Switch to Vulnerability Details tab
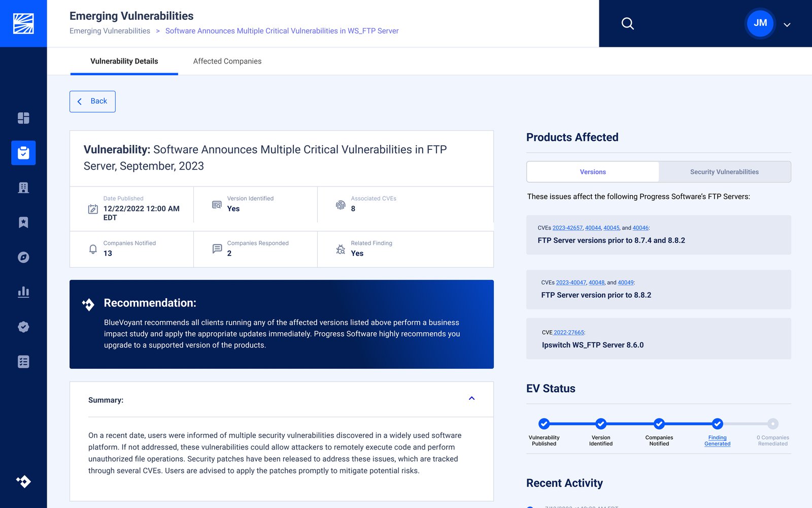Screen dimensions: 812x508 click(x=124, y=61)
